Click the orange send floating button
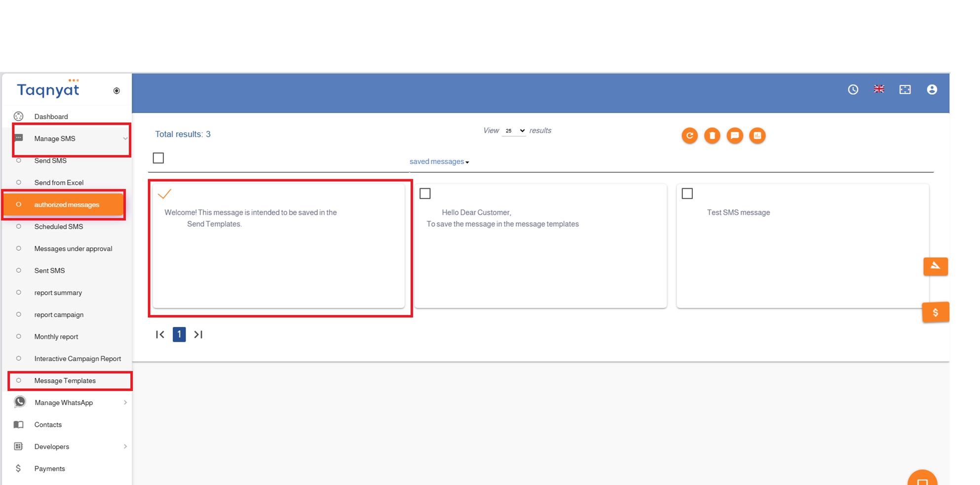Viewport: 980px width, 485px height. click(x=936, y=266)
